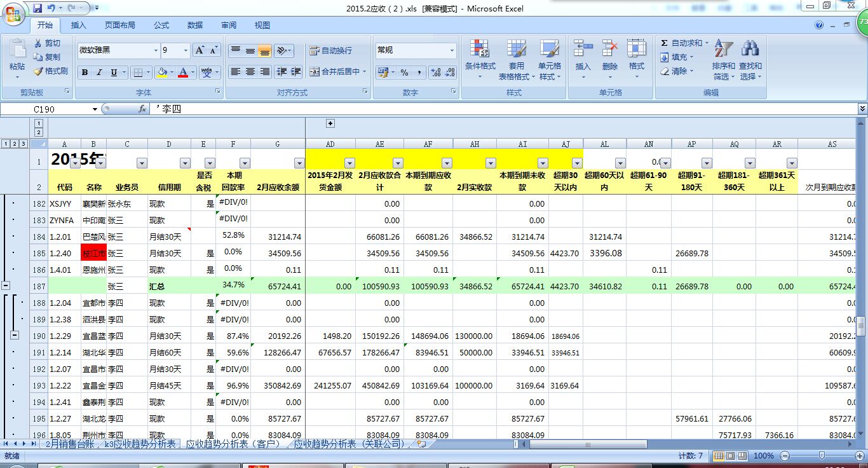Click the text orientation icon
The image size is (868, 468).
tap(282, 51)
